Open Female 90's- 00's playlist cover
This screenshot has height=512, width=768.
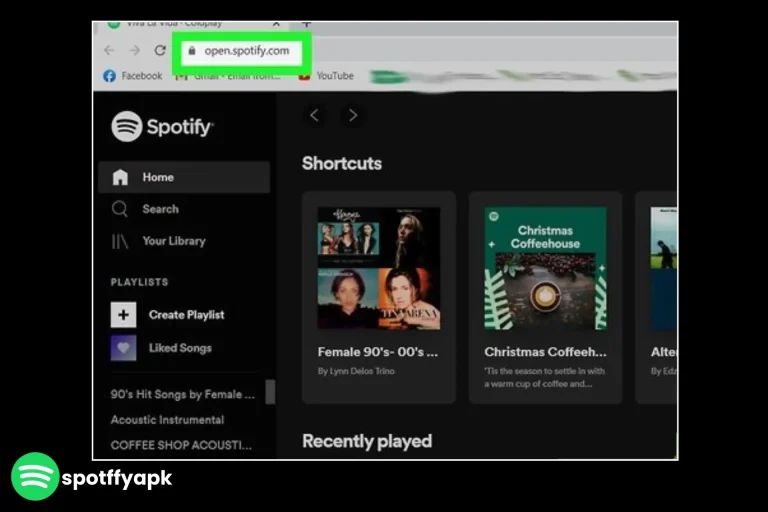pyautogui.click(x=379, y=268)
